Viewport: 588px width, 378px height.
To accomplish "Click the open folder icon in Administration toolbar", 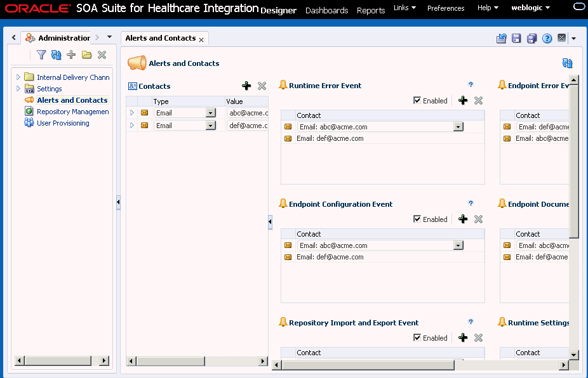I will [x=86, y=55].
